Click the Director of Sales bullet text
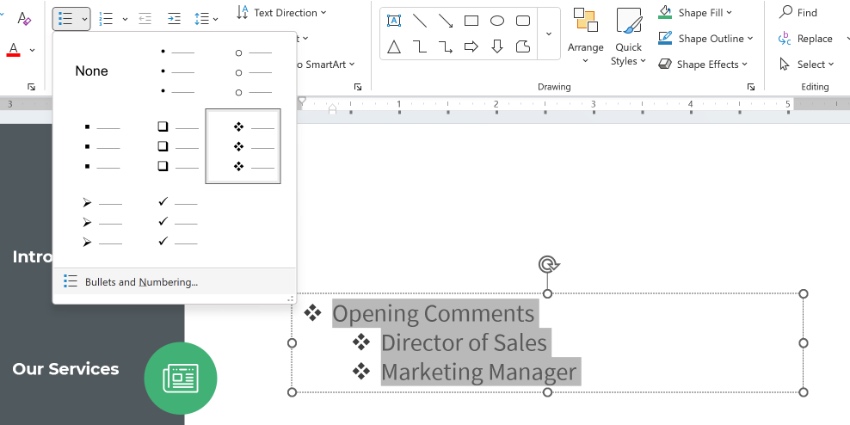This screenshot has width=850, height=425. [464, 343]
